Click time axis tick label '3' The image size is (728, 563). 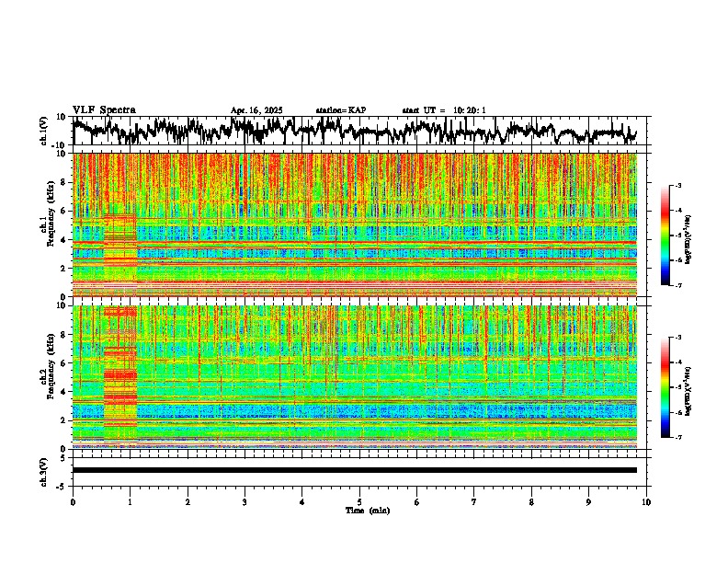click(x=245, y=502)
